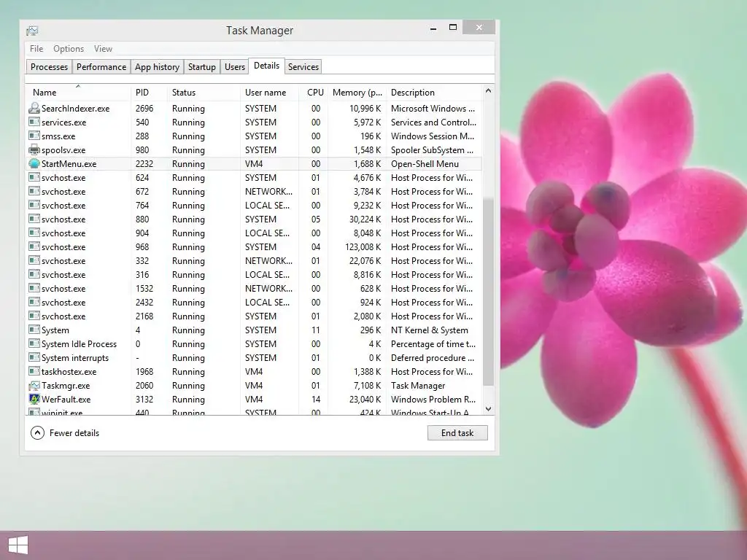Click icon of svchost.exe PID 880

pyautogui.click(x=34, y=219)
